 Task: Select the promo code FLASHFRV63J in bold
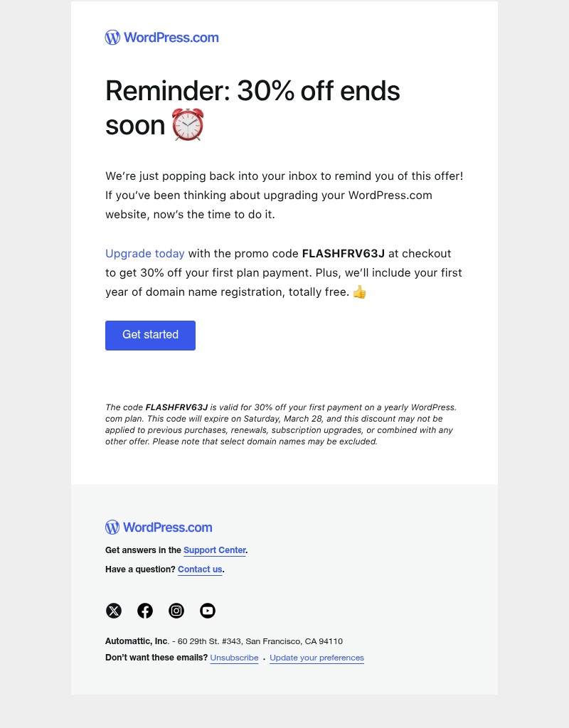[344, 253]
